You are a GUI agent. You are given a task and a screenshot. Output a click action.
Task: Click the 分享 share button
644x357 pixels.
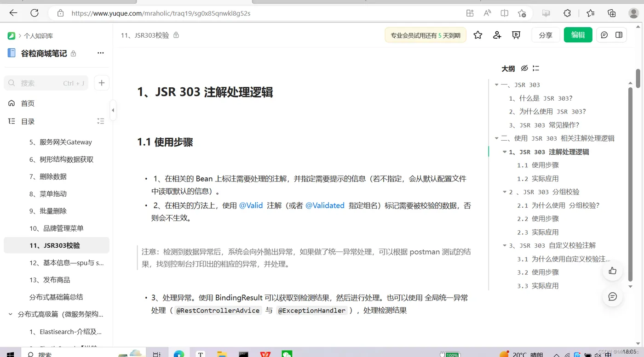546,35
